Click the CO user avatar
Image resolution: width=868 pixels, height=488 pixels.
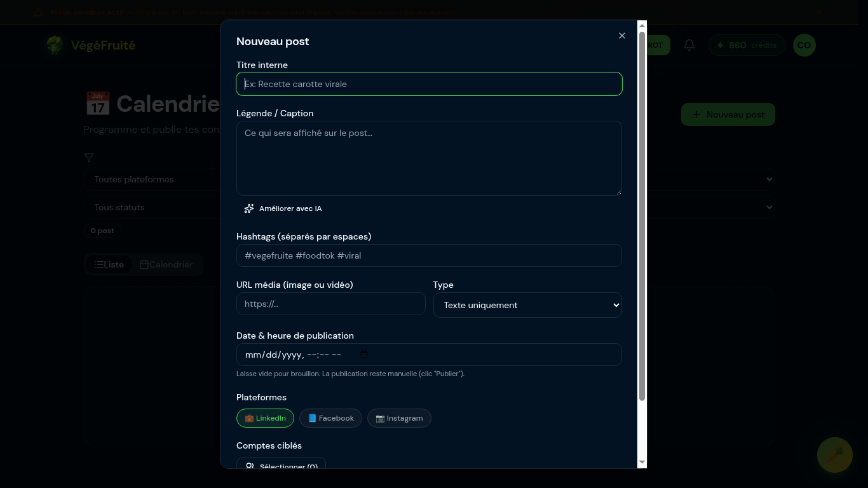804,45
